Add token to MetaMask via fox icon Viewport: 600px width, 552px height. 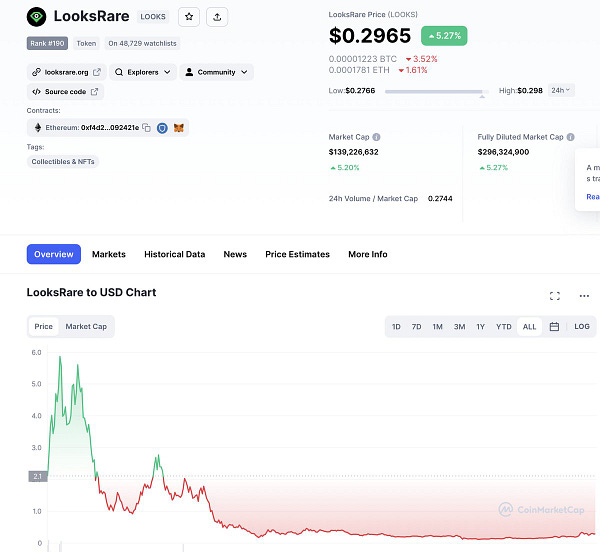pyautogui.click(x=179, y=128)
